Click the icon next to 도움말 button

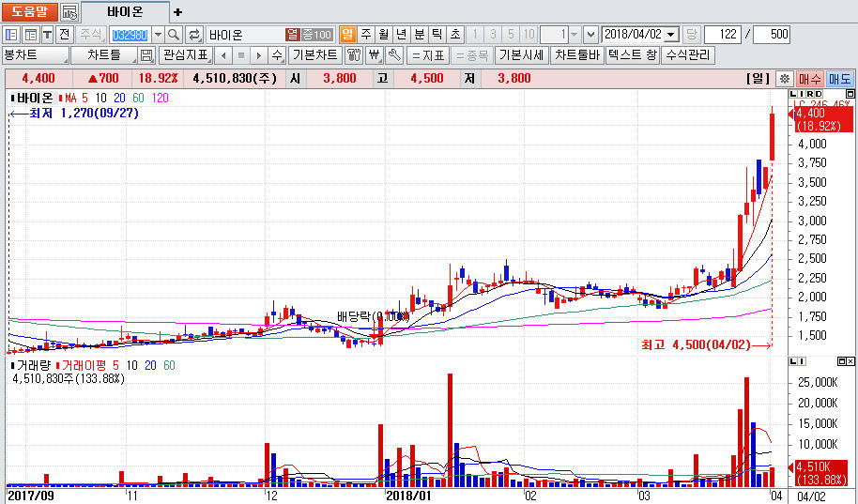point(70,12)
